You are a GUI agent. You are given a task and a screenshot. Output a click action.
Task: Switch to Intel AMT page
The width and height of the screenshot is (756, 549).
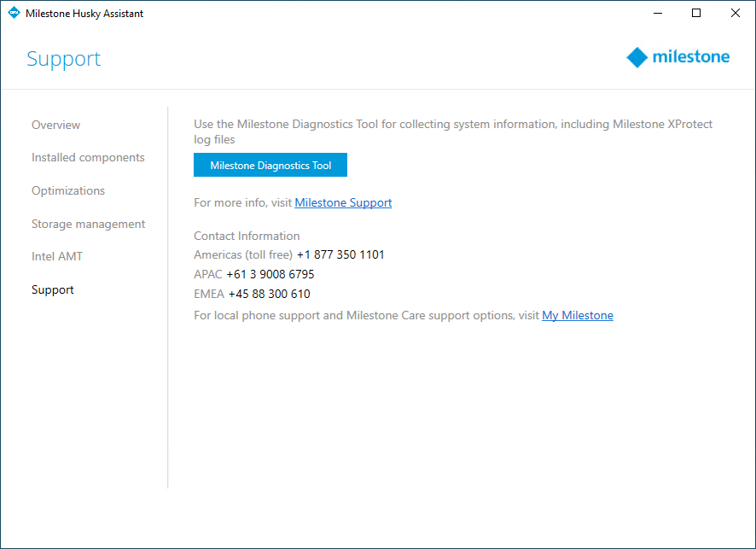point(57,257)
